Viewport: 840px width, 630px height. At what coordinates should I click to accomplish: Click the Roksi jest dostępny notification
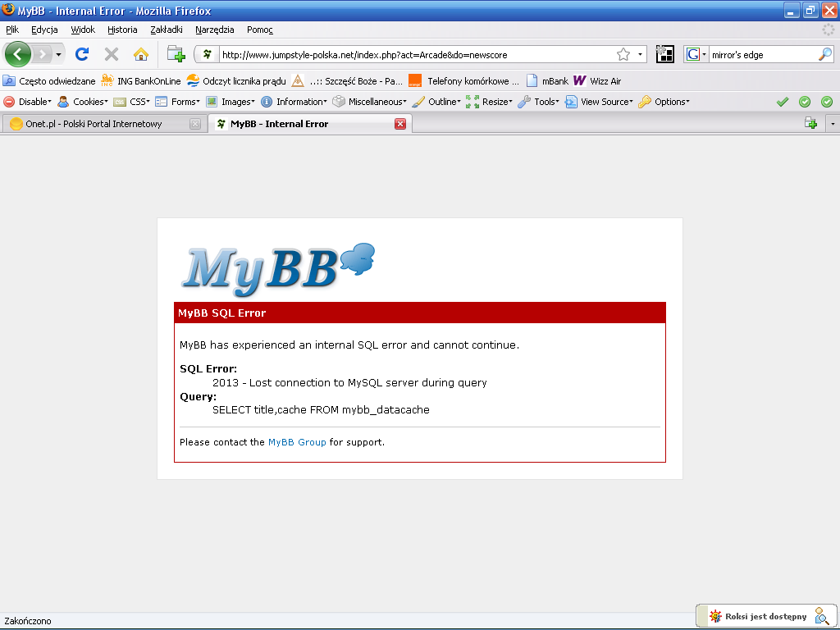[765, 616]
